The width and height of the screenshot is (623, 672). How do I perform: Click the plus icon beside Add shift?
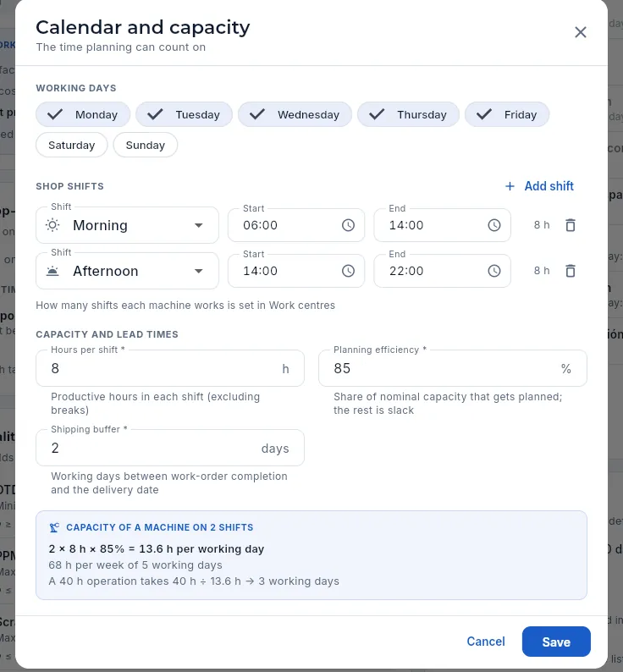point(510,186)
